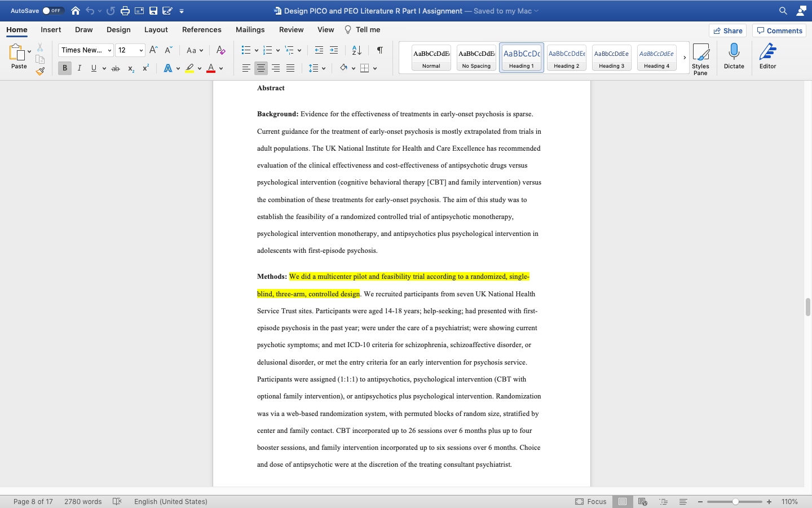This screenshot has height=508, width=812.
Task: Toggle Print Layout view
Action: 623,501
